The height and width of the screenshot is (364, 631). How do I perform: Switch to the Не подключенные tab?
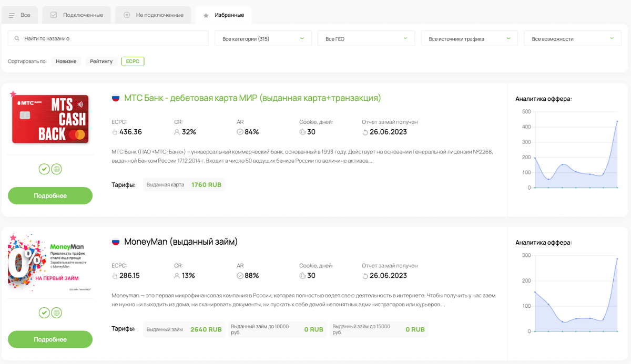(154, 15)
